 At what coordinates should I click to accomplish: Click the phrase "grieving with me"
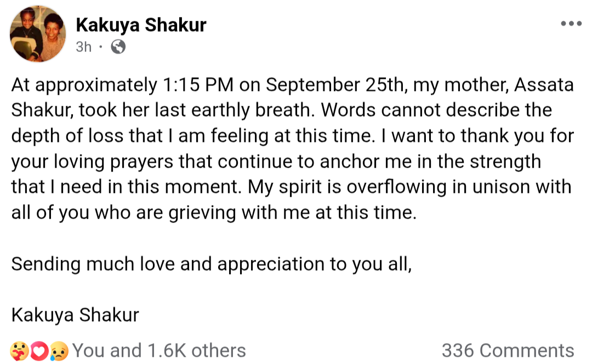(x=242, y=212)
